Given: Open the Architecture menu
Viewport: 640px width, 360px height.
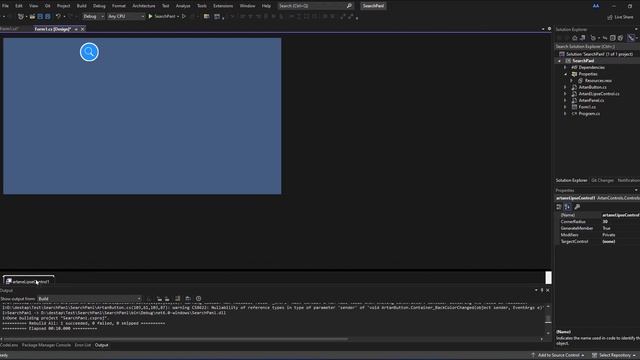Looking at the screenshot, I should [x=144, y=6].
